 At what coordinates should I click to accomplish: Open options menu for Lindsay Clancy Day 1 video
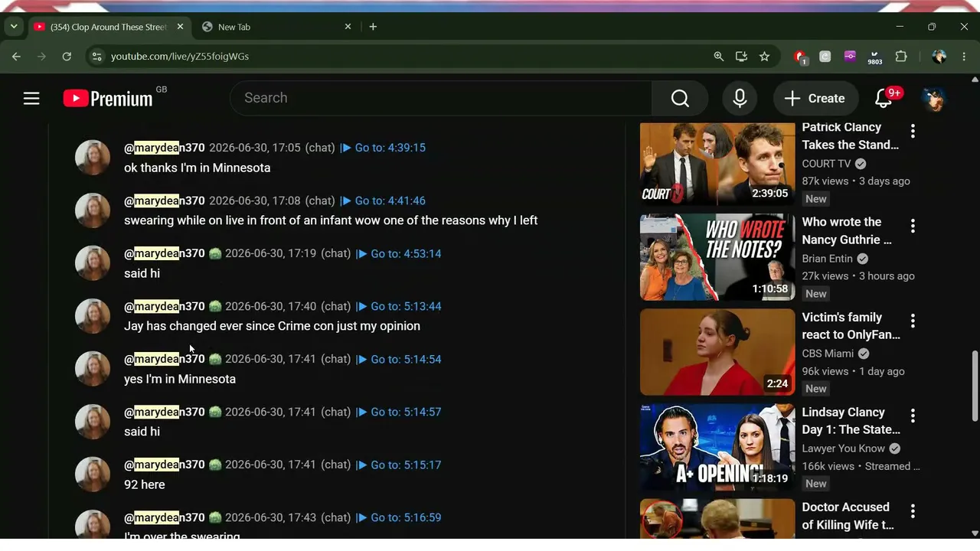tap(913, 416)
